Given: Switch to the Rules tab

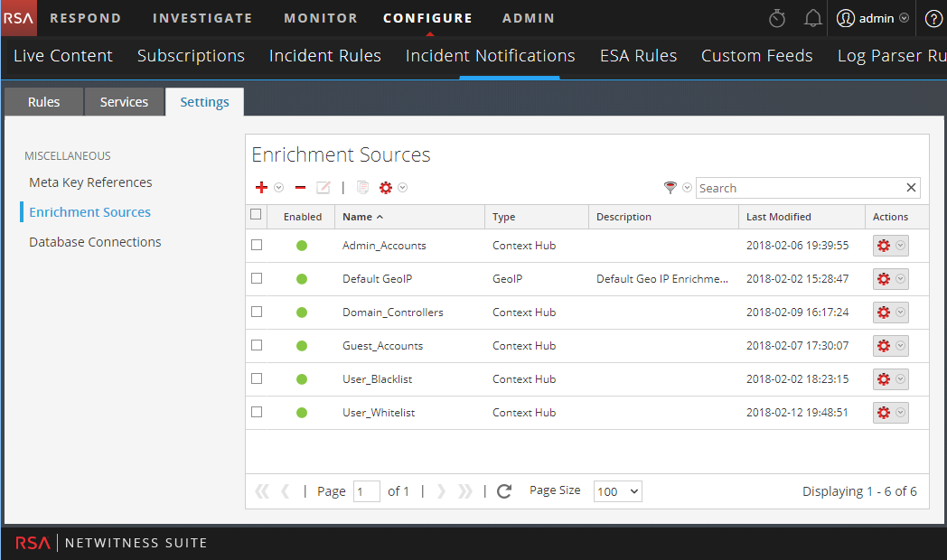Looking at the screenshot, I should coord(43,102).
